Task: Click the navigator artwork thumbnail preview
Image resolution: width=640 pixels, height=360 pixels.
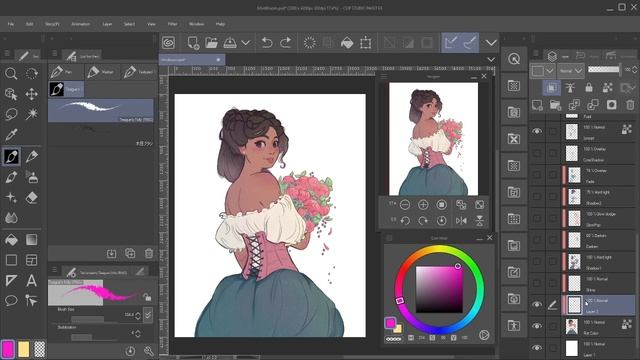Action: click(x=433, y=139)
